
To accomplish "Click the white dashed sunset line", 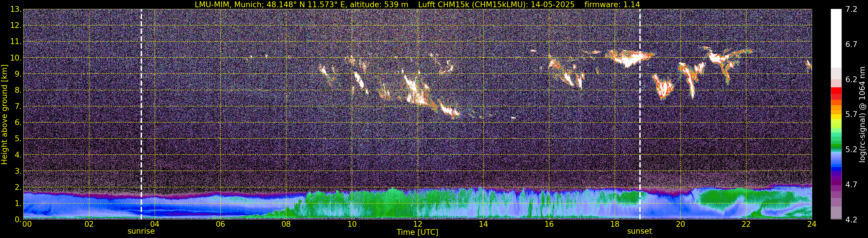I will (640, 114).
